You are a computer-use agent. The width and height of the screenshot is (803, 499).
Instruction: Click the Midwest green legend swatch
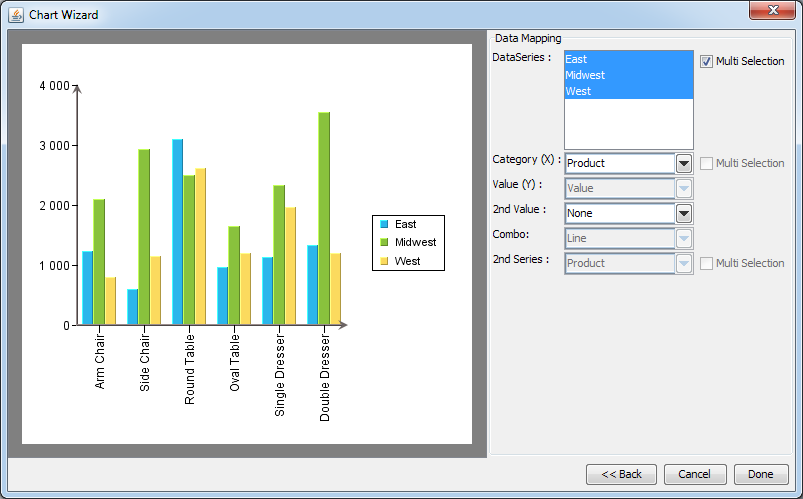click(383, 243)
